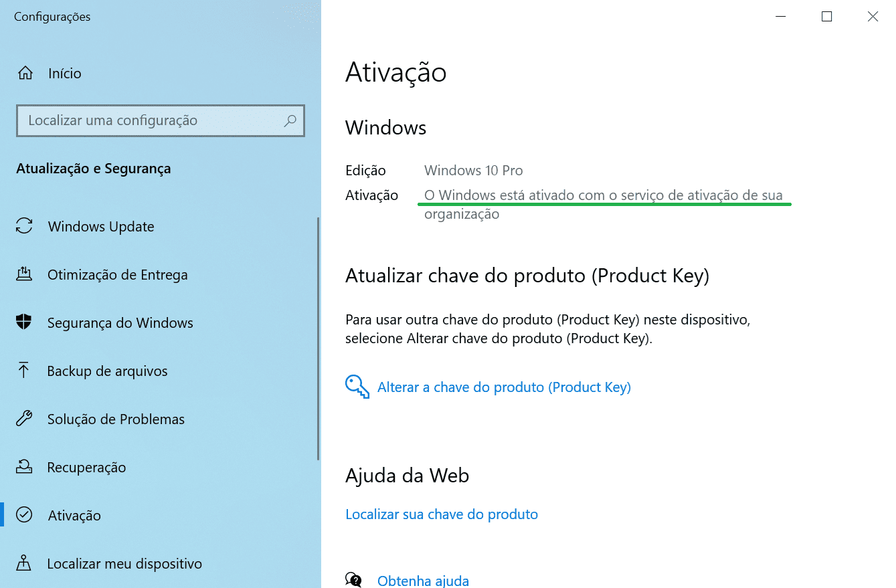
Task: Click the underlined activation status text
Action: coord(602,195)
